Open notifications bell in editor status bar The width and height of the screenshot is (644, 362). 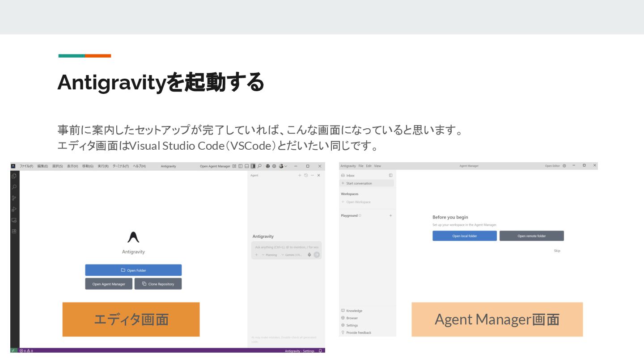point(320,351)
